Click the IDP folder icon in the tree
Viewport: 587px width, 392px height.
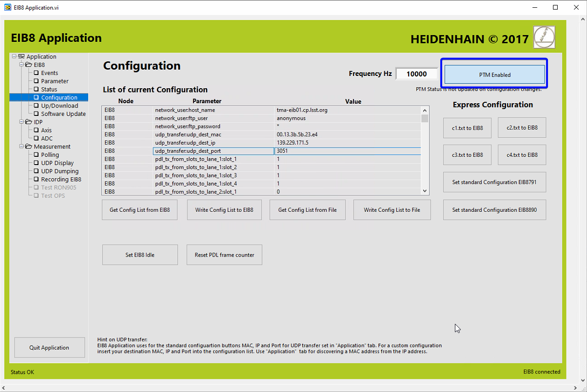[29, 122]
